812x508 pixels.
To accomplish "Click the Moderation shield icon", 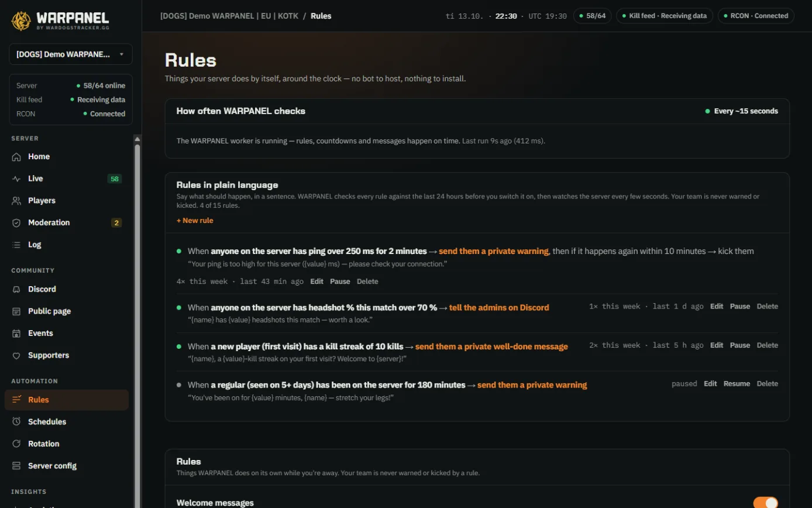I will tap(16, 223).
